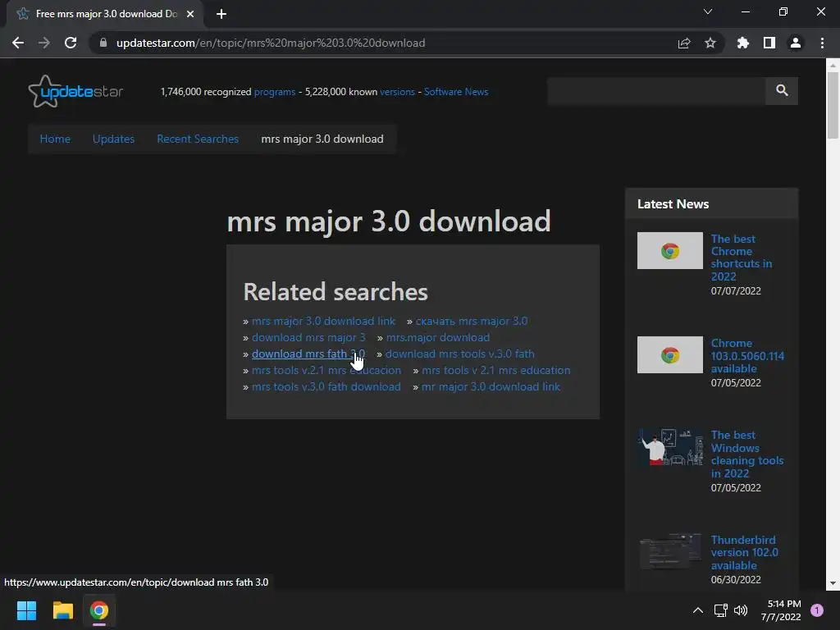Open network settings tray icon
This screenshot has width=840, height=630.
click(x=720, y=610)
